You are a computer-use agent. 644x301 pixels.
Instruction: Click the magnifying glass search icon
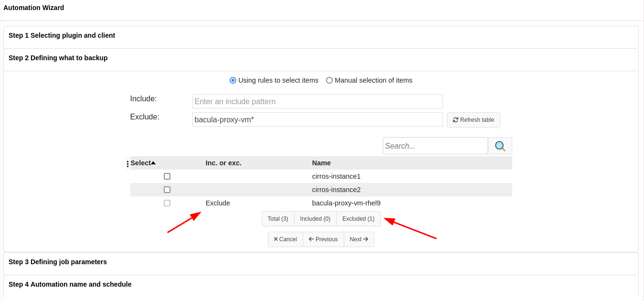500,146
